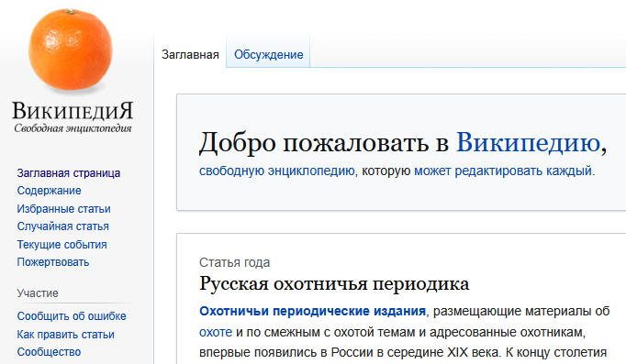Viewport: 626px width, 364px height.
Task: Visit Текущие события link
Action: click(x=61, y=245)
